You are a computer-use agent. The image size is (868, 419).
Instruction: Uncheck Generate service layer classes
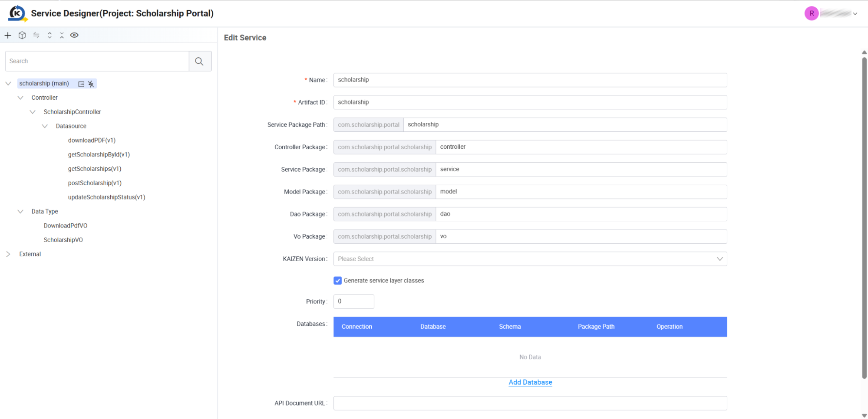[337, 281]
